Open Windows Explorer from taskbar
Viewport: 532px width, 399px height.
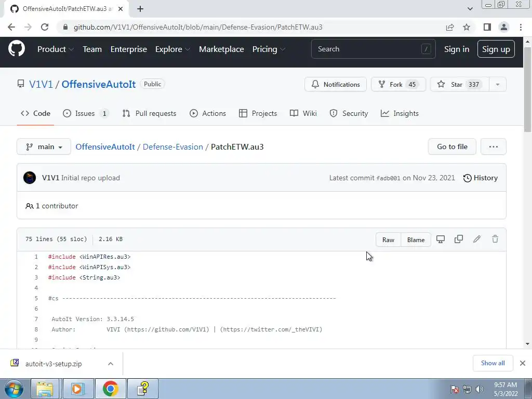45,389
